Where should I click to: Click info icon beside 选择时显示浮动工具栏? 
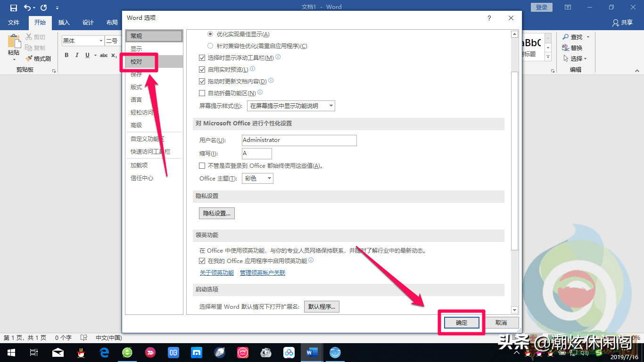[278, 57]
